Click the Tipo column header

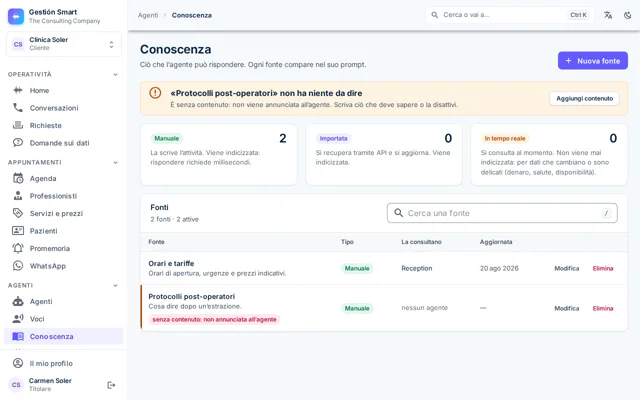pyautogui.click(x=347, y=242)
